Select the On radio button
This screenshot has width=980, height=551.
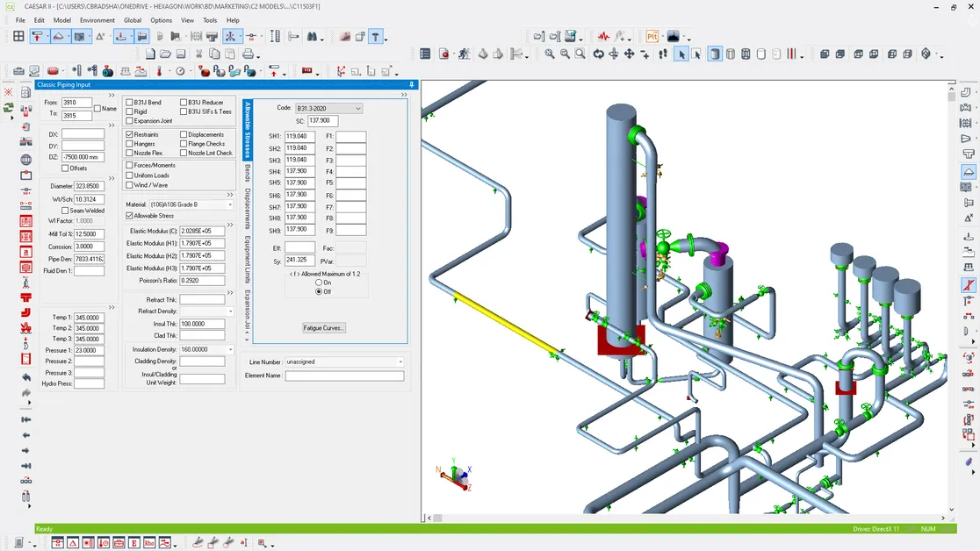(x=319, y=283)
